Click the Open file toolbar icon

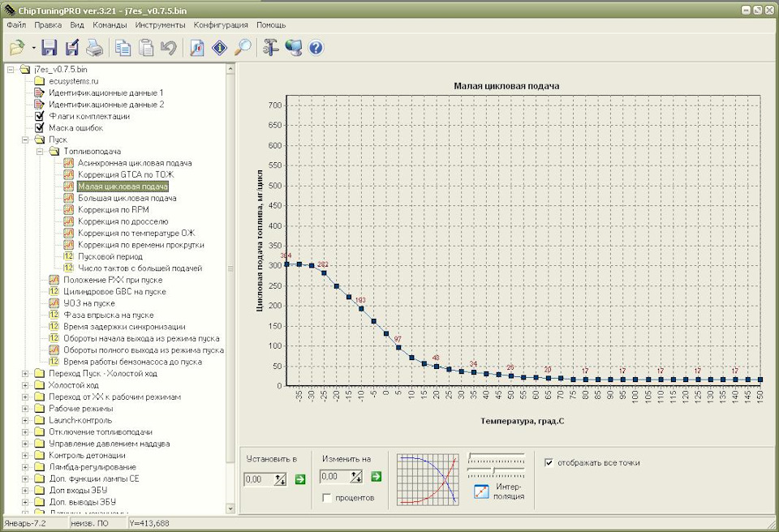[x=17, y=48]
